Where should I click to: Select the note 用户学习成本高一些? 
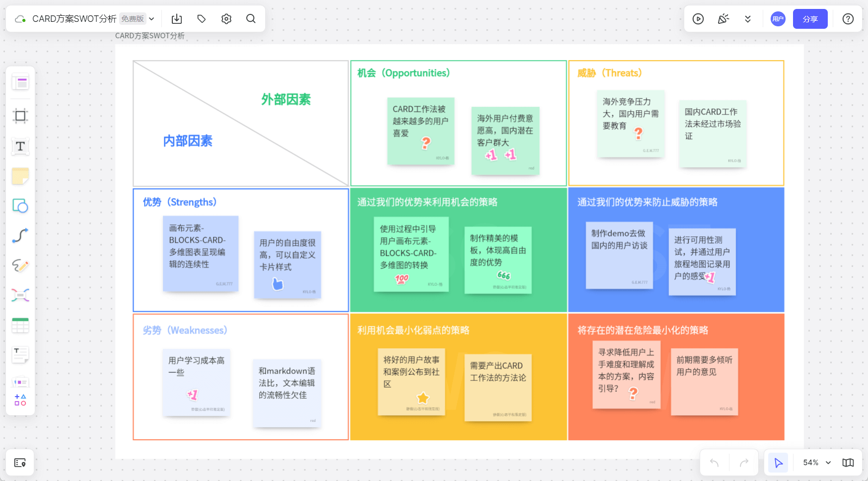(197, 383)
